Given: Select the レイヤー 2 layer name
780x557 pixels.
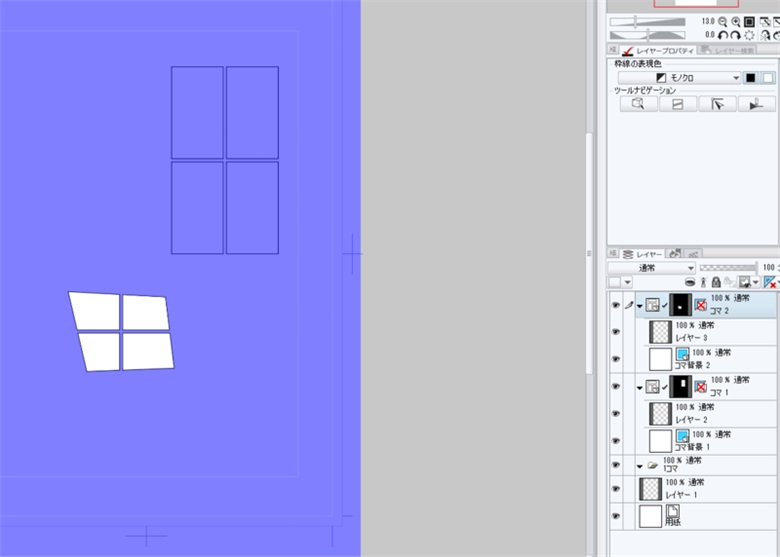Looking at the screenshot, I should pyautogui.click(x=691, y=420).
